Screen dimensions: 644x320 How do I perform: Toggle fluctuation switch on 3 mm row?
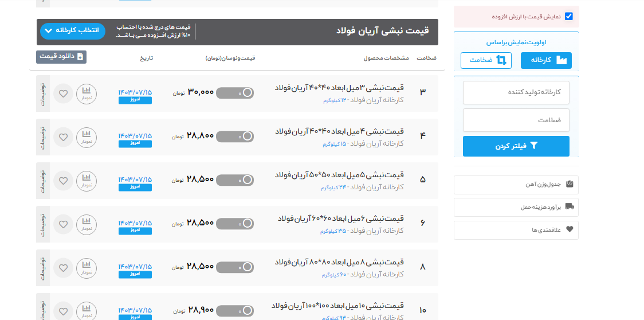[x=235, y=93]
